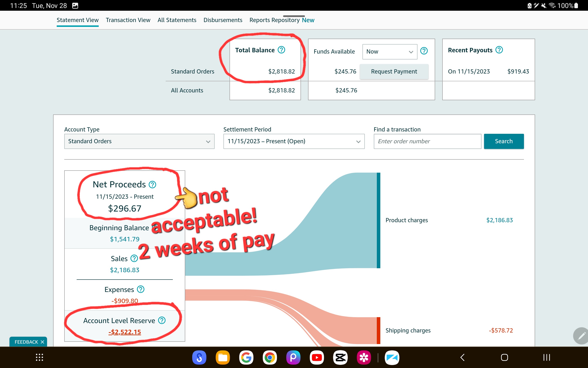Expand the Settlement Period dropdown

(294, 141)
